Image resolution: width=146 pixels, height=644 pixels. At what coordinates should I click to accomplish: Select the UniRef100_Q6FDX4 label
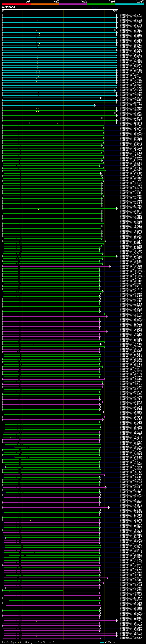click(131, 148)
